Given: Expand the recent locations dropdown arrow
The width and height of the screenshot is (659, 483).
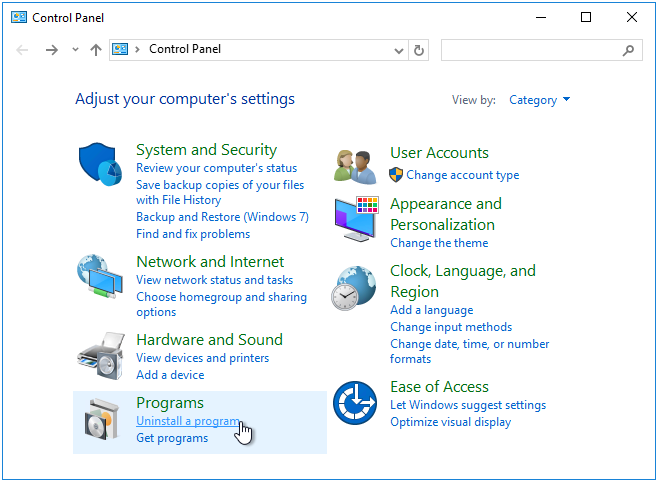Looking at the screenshot, I should (75, 49).
